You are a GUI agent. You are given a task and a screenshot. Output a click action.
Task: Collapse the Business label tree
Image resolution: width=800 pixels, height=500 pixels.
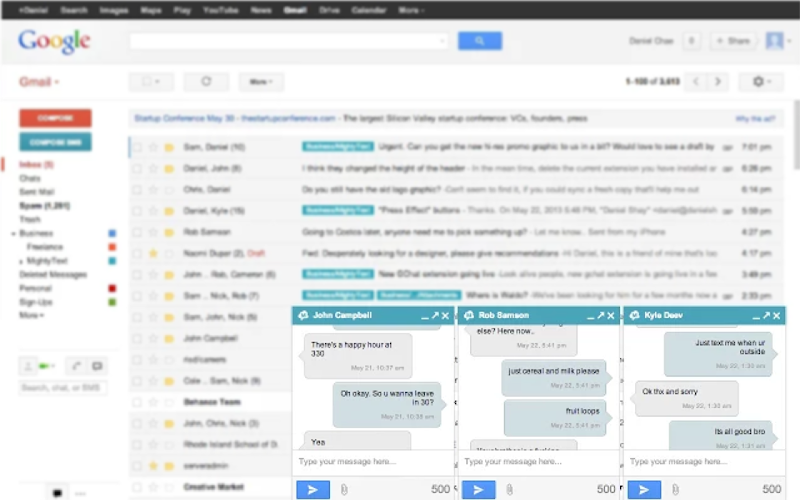(13, 234)
